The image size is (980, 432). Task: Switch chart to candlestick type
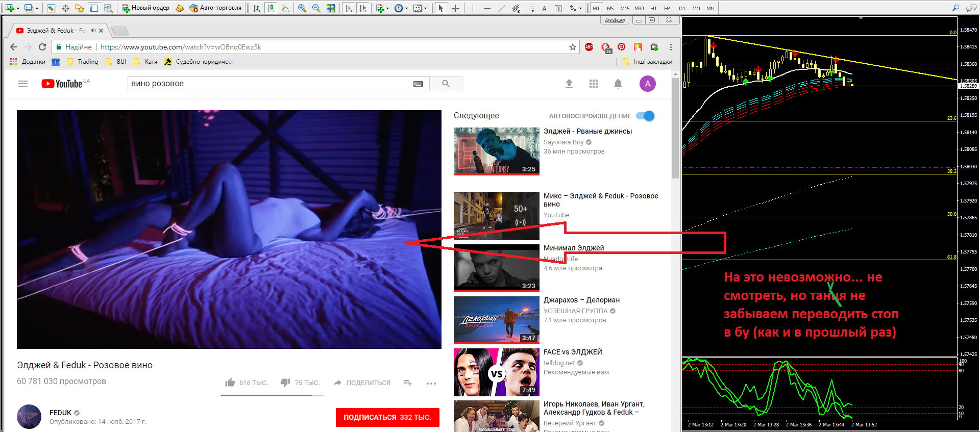tap(271, 8)
